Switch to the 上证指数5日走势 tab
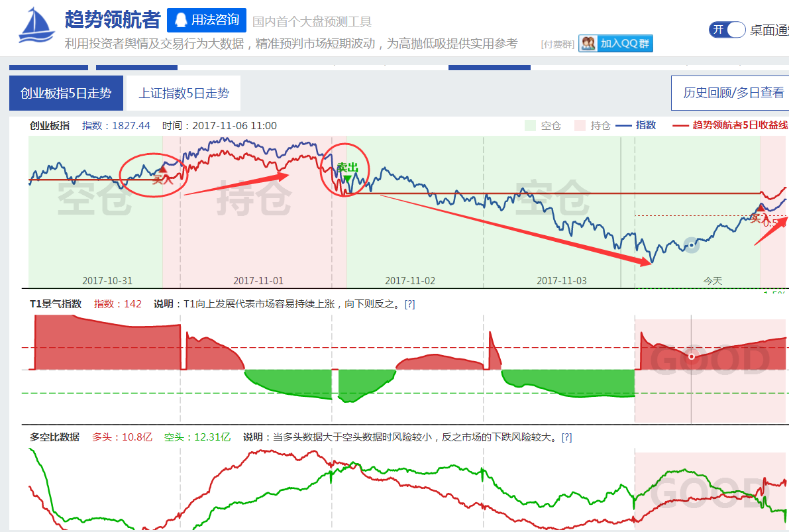Viewport: 789px width, 532px height. [184, 93]
